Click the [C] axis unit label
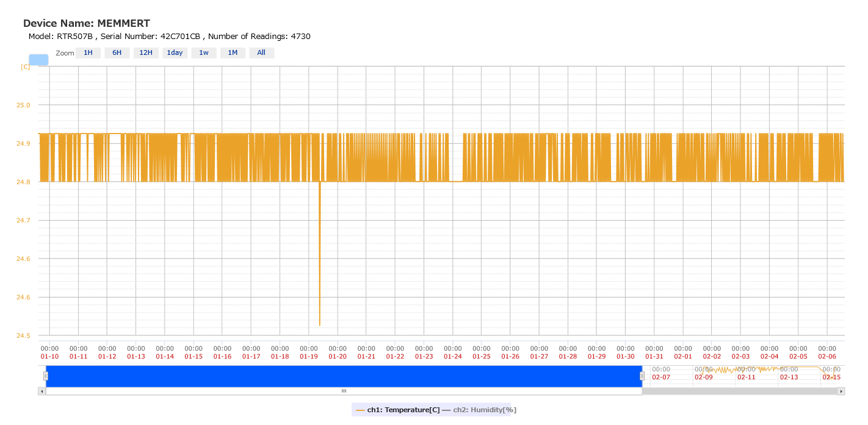This screenshot has height=425, width=868. (25, 66)
